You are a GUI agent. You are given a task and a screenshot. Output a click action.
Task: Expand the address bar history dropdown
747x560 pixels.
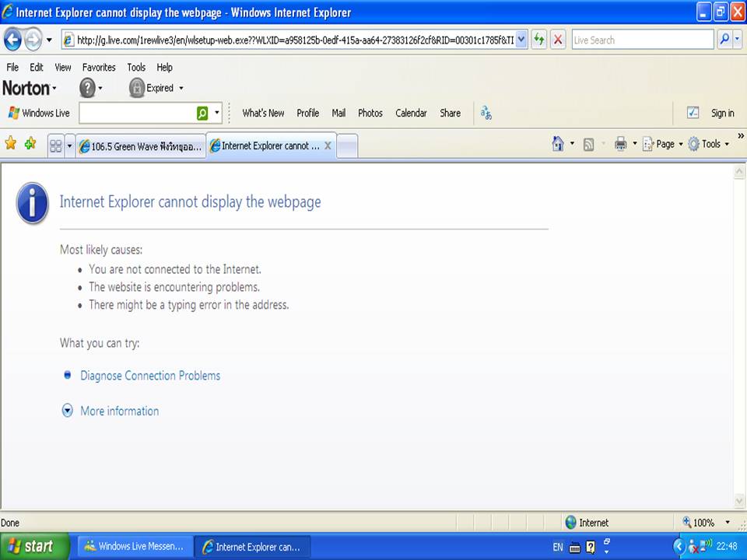pyautogui.click(x=521, y=40)
